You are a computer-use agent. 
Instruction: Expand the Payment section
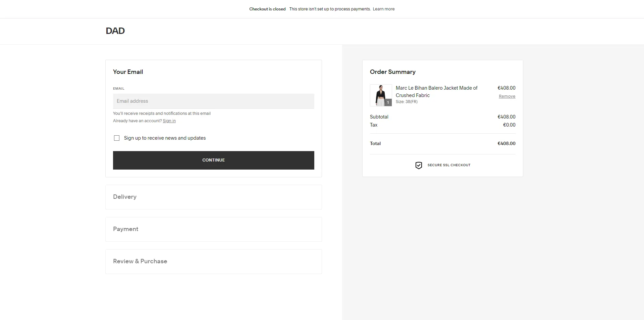(214, 229)
